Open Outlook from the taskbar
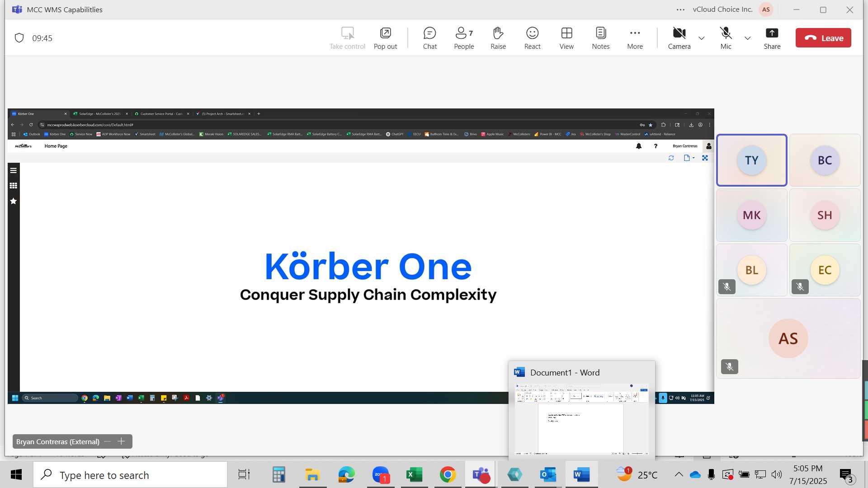 (x=548, y=474)
